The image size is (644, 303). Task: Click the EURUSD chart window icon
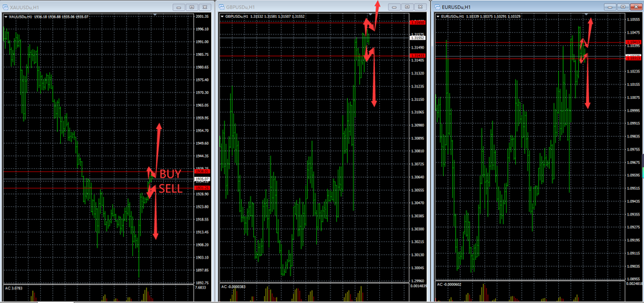click(x=438, y=6)
